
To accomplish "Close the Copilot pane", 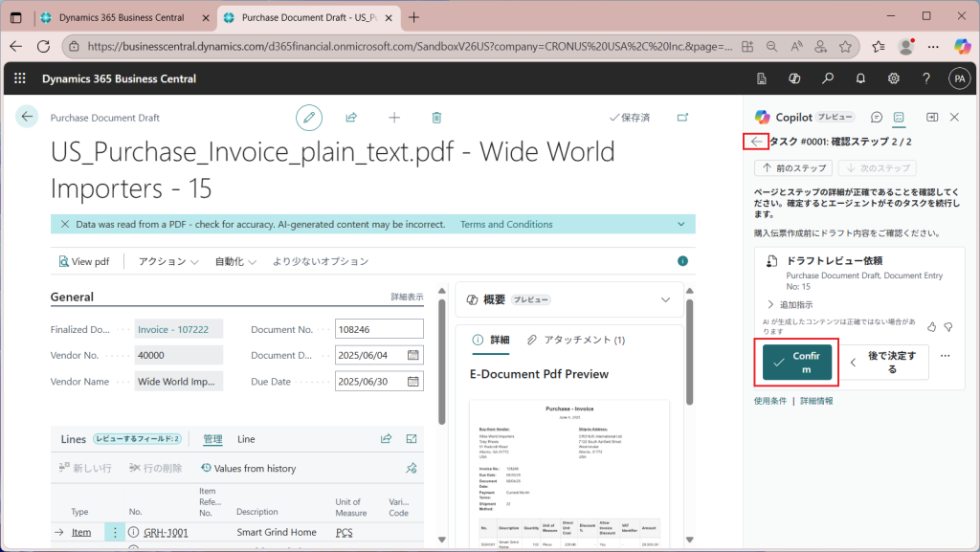I will point(954,117).
